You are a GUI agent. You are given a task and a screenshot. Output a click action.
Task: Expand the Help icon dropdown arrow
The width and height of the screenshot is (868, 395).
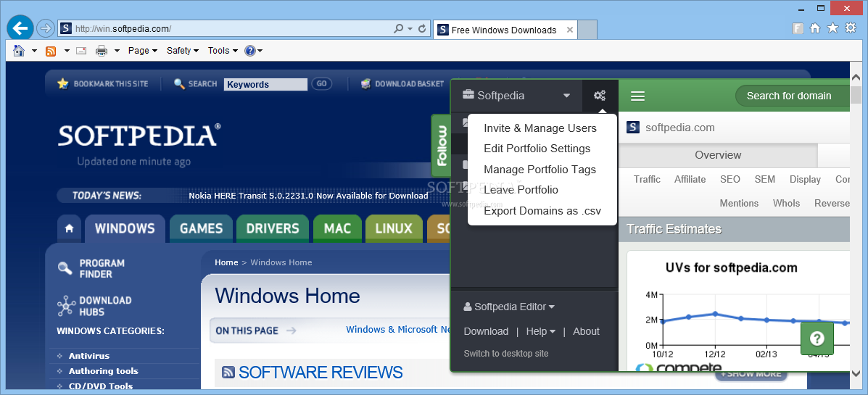tap(260, 51)
